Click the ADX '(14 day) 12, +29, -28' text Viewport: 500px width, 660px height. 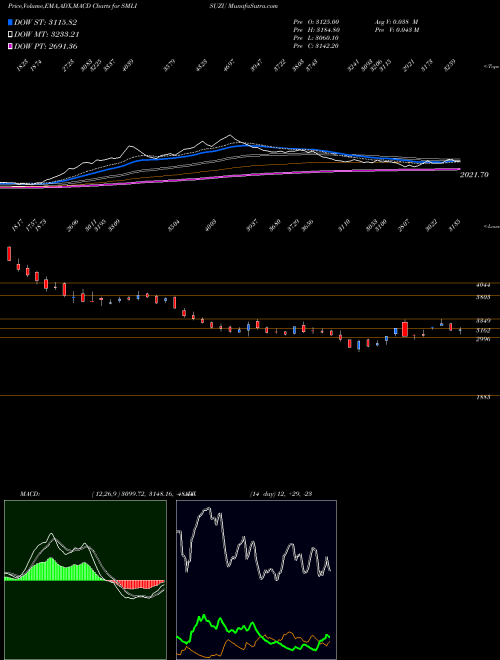(x=281, y=494)
